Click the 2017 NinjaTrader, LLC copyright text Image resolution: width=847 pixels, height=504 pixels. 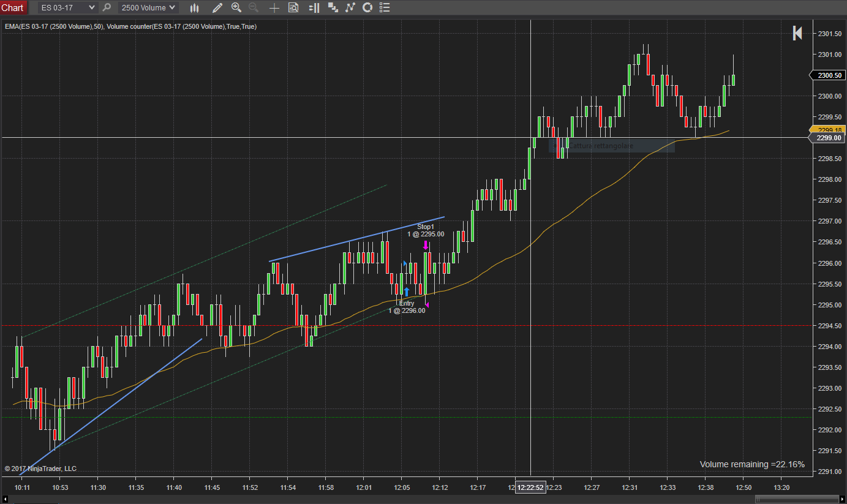(40, 468)
